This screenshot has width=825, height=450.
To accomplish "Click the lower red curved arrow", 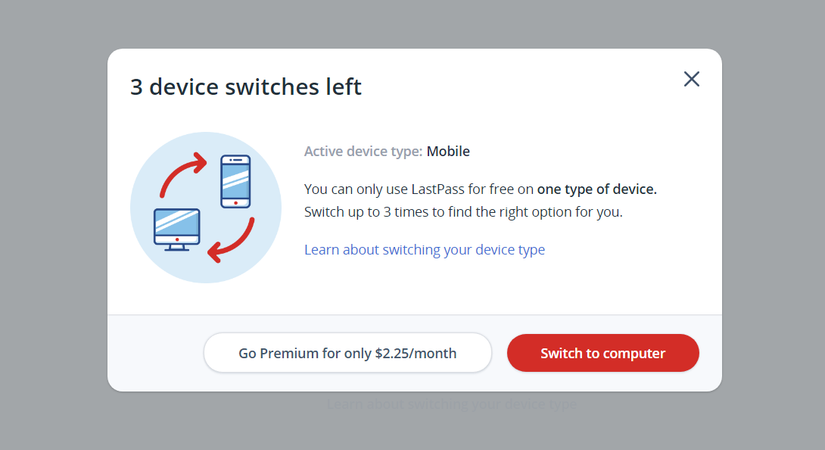I will (234, 241).
